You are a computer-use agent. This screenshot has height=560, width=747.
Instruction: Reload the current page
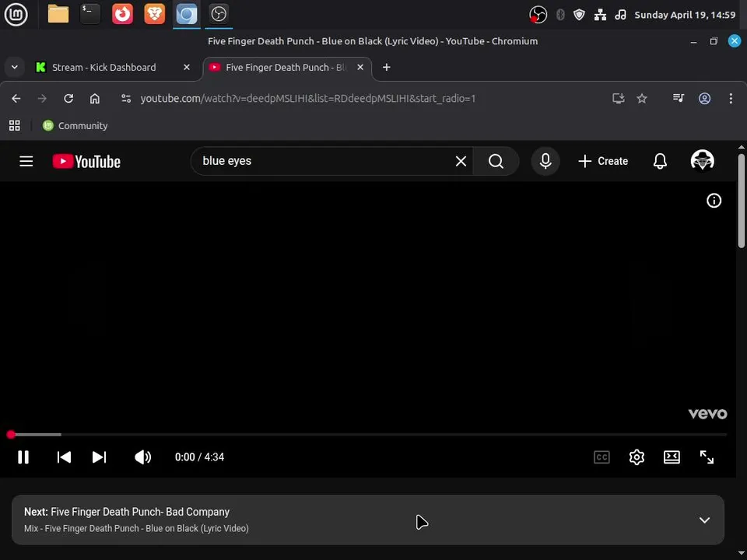68,99
